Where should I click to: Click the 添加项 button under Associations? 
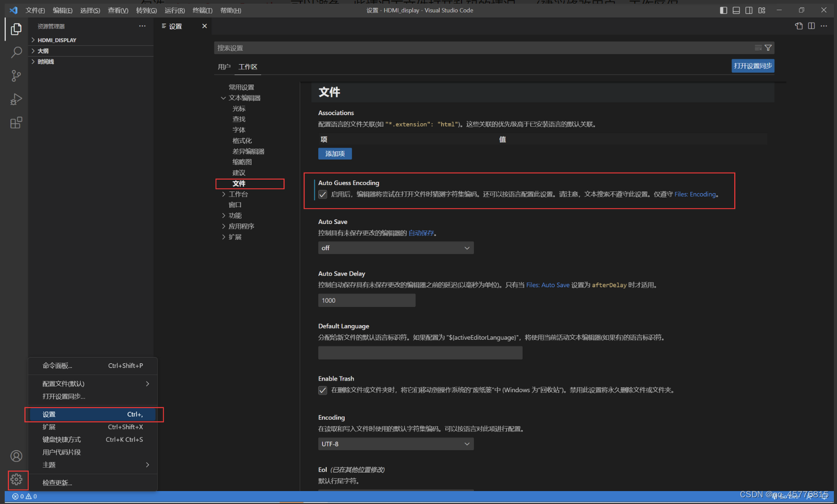(335, 154)
